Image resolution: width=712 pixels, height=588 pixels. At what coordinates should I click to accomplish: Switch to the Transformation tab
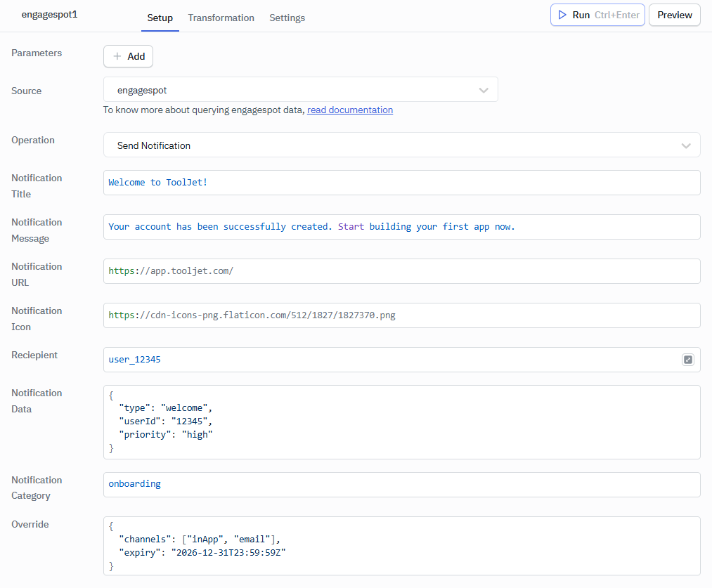(x=221, y=18)
